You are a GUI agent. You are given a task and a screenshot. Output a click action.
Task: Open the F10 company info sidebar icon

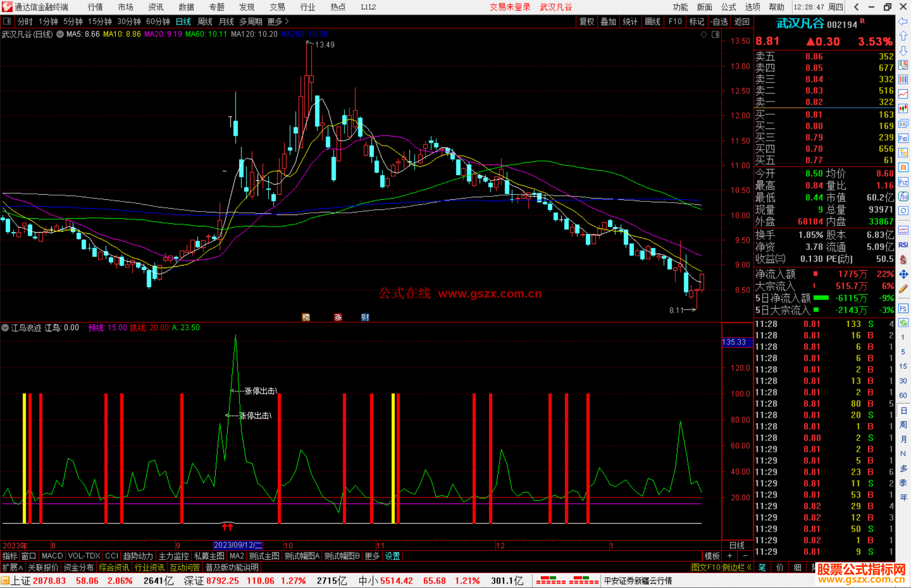[903, 138]
